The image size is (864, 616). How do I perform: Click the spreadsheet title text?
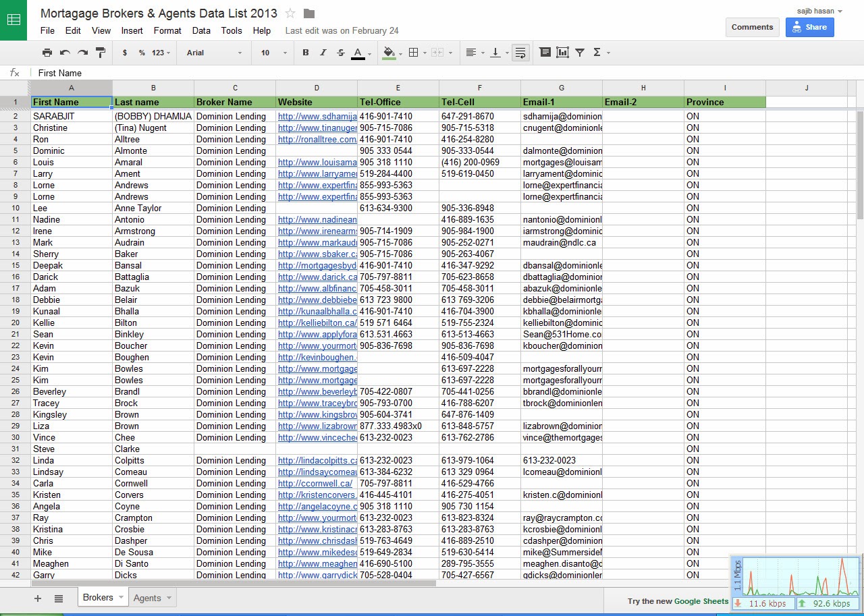coord(159,13)
